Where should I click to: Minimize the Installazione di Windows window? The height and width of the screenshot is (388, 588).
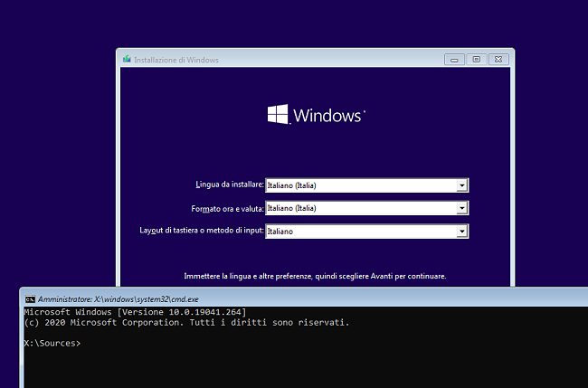[455, 60]
